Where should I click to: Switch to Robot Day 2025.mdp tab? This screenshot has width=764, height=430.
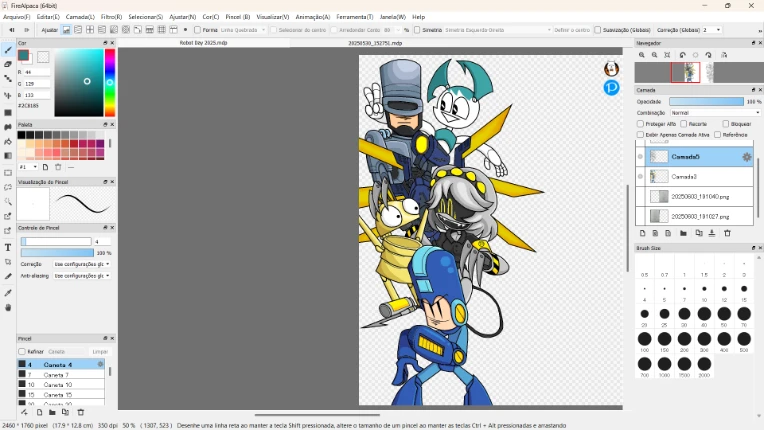204,43
